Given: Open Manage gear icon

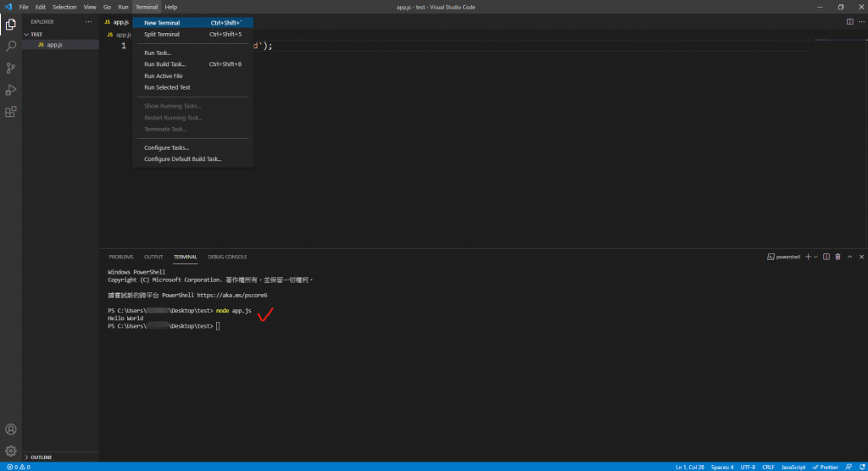Looking at the screenshot, I should tap(10, 451).
